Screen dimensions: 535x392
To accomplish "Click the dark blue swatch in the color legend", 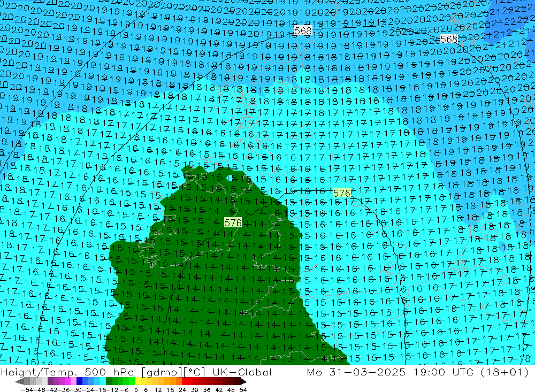I will [x=79, y=381].
